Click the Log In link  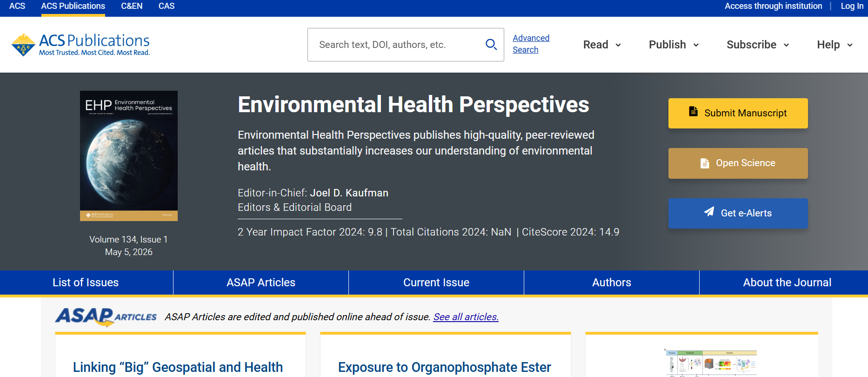coord(852,6)
